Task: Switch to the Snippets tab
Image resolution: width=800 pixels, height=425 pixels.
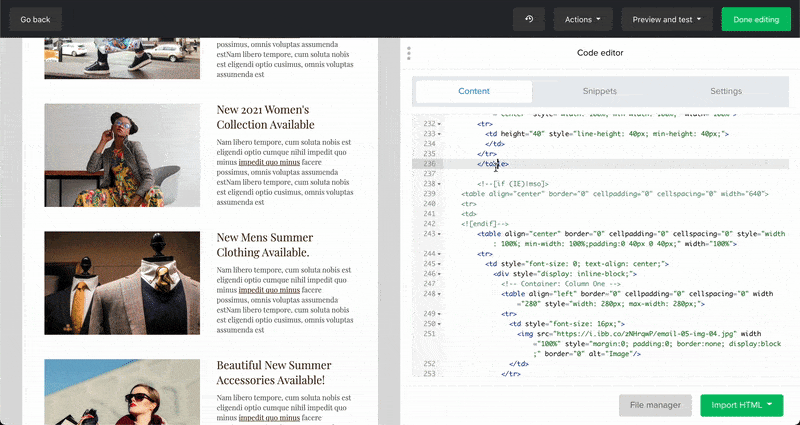Action: click(599, 91)
